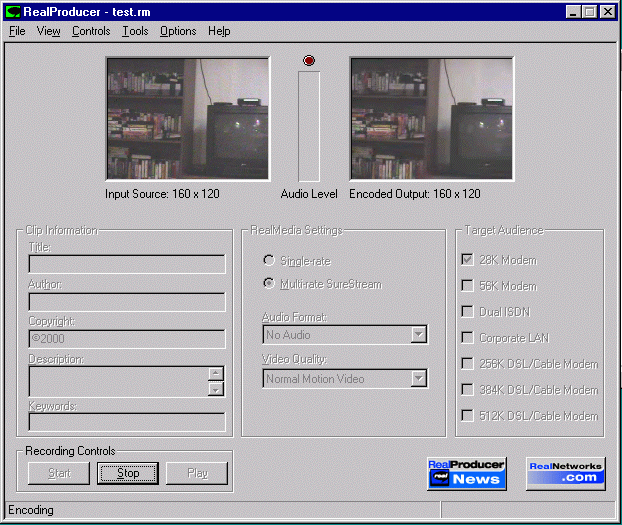This screenshot has width=622, height=525.
Task: Enable the Dual ISDN checkbox
Action: tap(467, 312)
